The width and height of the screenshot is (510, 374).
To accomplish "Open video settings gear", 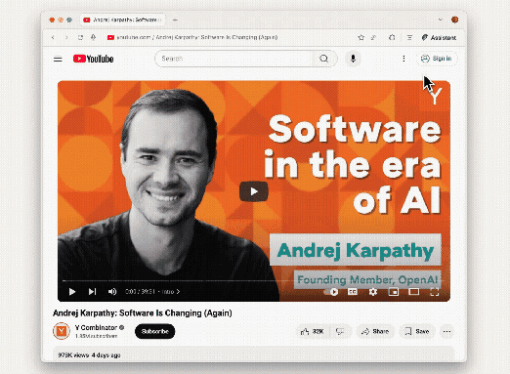I will (373, 292).
